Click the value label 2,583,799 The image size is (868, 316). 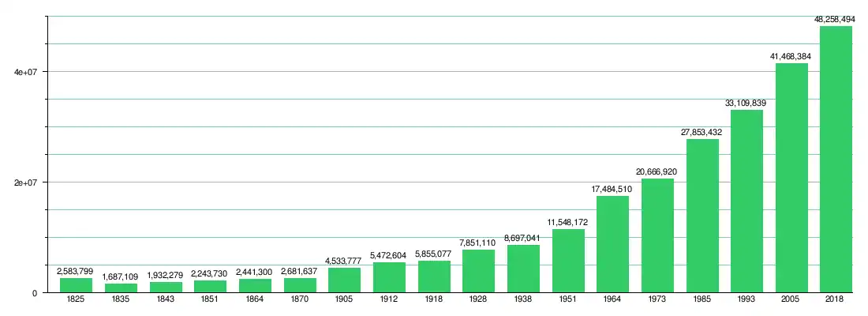77,271
